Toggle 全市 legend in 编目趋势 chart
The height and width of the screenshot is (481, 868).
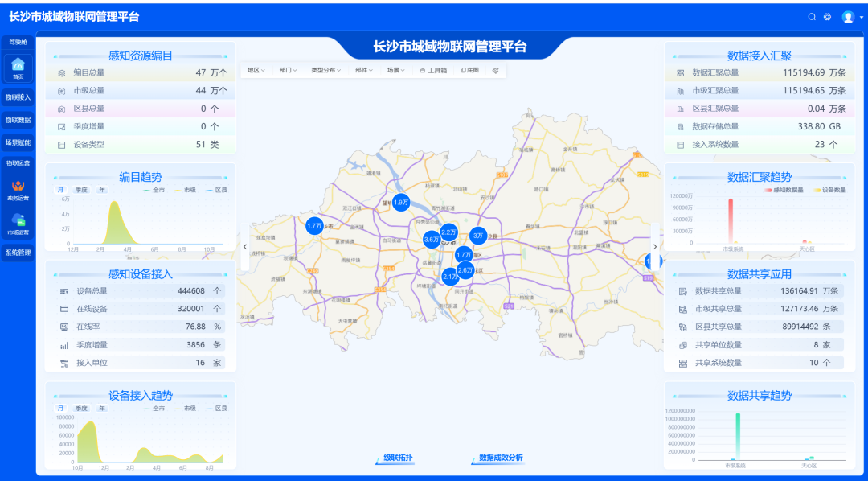(x=154, y=190)
